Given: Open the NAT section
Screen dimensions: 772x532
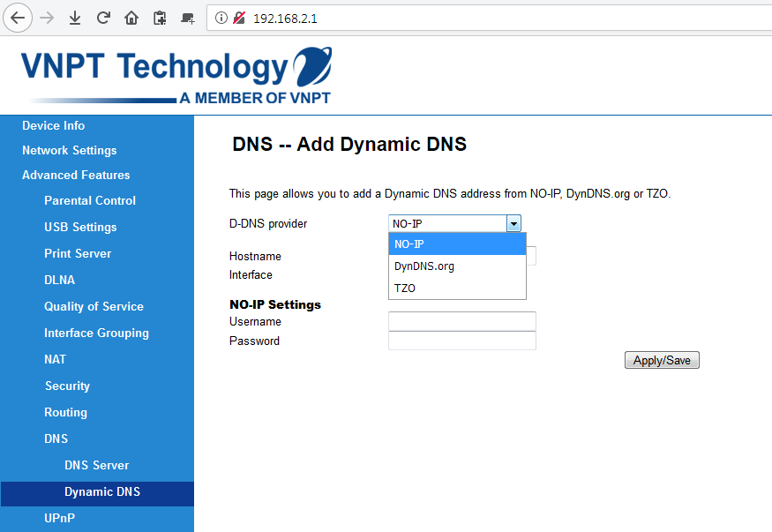Looking at the screenshot, I should point(55,359).
